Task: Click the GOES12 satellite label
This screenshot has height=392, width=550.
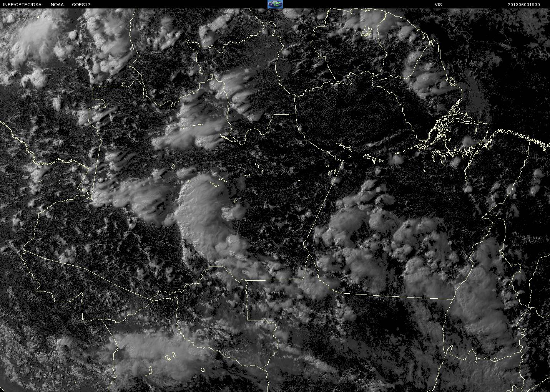Action: click(81, 5)
